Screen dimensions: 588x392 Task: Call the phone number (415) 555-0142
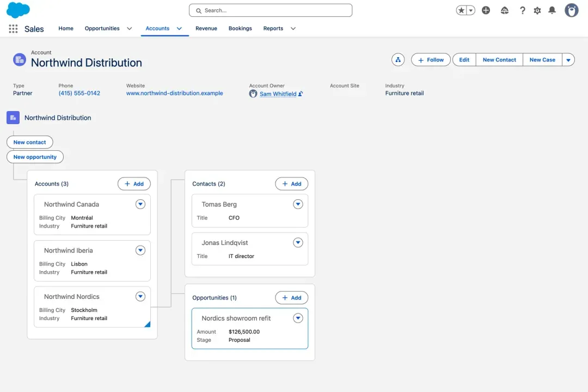79,93
